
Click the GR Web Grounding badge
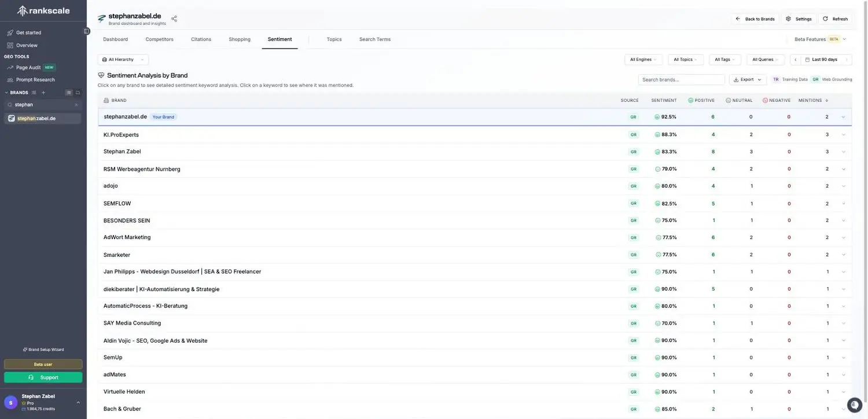[x=815, y=79]
